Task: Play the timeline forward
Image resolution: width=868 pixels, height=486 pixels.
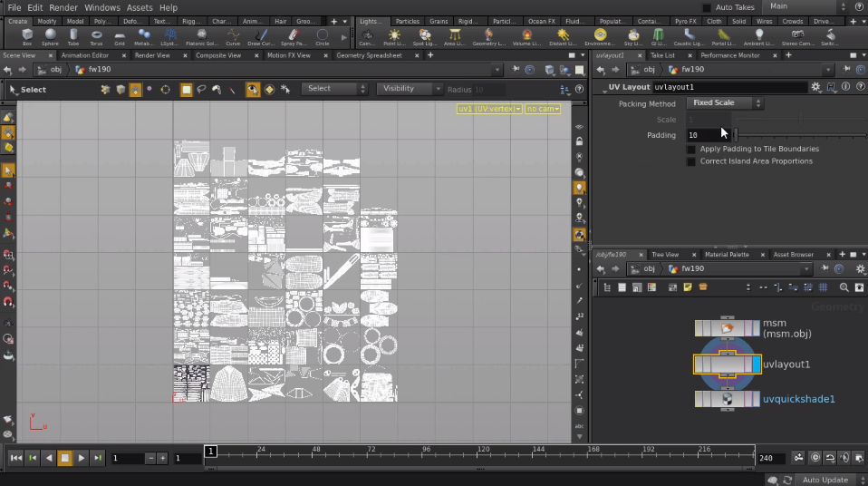Action: pos(82,458)
